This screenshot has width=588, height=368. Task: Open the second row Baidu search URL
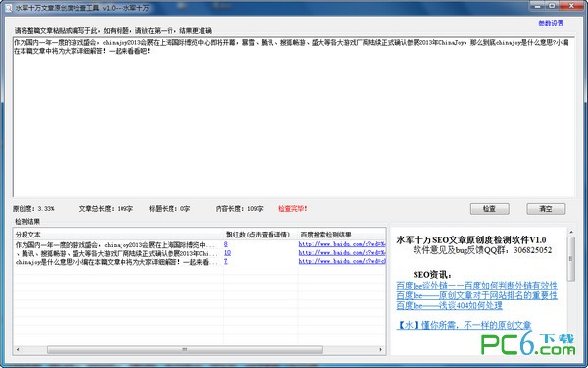(x=342, y=253)
